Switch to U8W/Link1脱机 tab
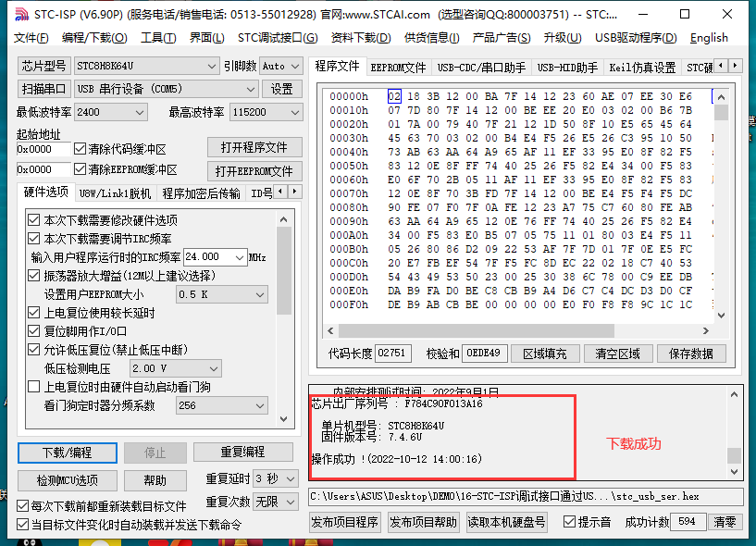Screen dimensions: 756x546 116,194
